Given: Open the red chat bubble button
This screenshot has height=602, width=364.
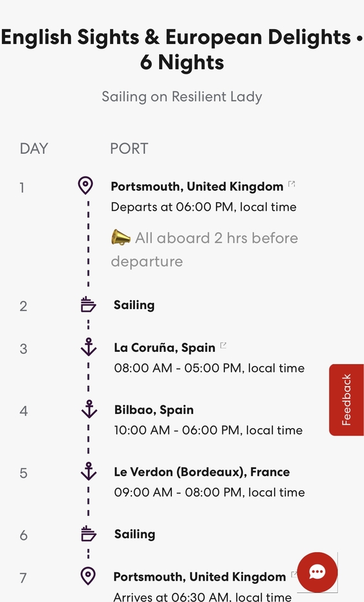Looking at the screenshot, I should (317, 572).
